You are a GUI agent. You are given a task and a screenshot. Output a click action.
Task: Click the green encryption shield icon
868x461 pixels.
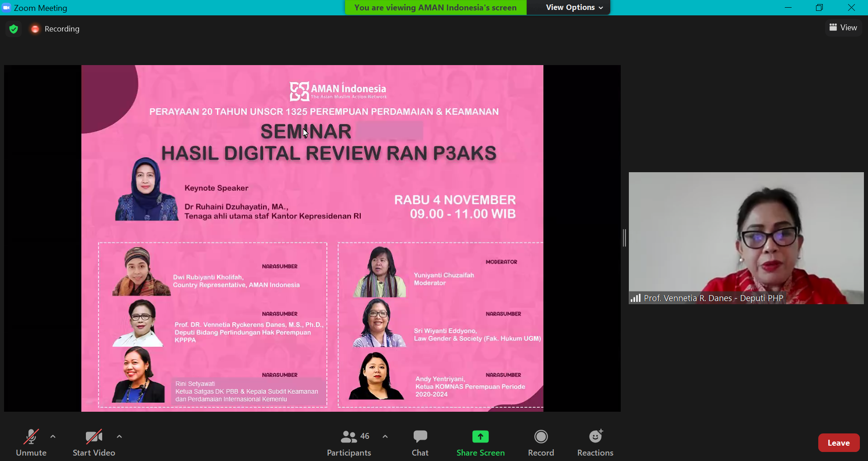point(14,29)
